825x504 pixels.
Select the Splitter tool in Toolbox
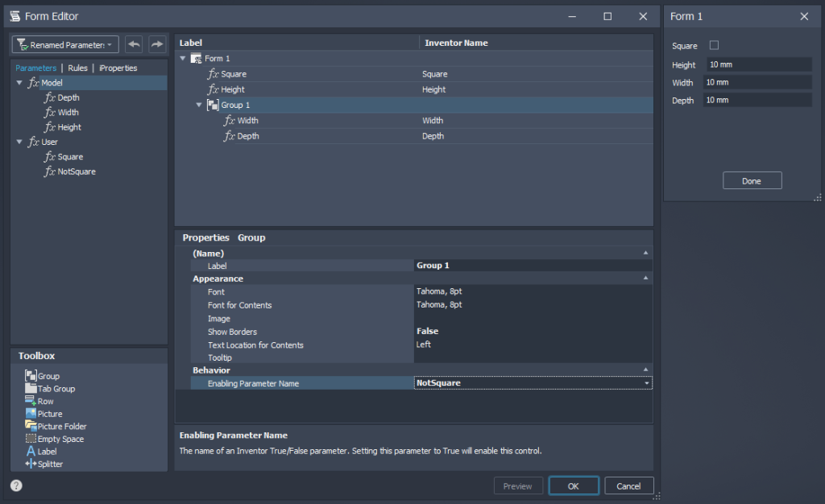pyautogui.click(x=31, y=464)
